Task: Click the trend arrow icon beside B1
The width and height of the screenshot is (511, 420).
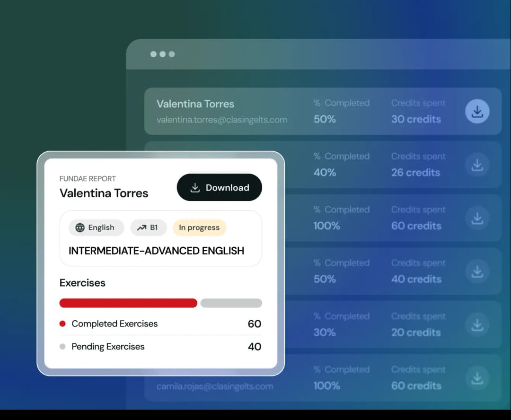Action: [x=141, y=227]
